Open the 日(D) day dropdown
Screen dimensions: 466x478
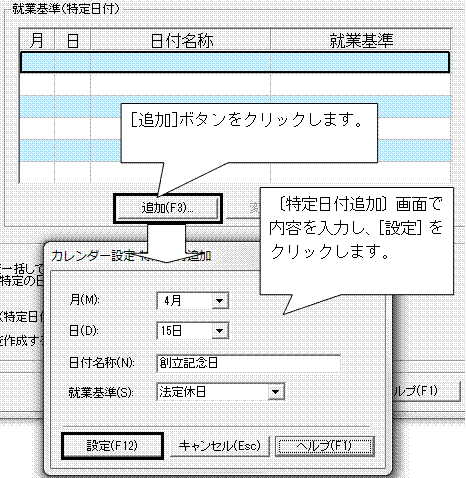[x=219, y=331]
